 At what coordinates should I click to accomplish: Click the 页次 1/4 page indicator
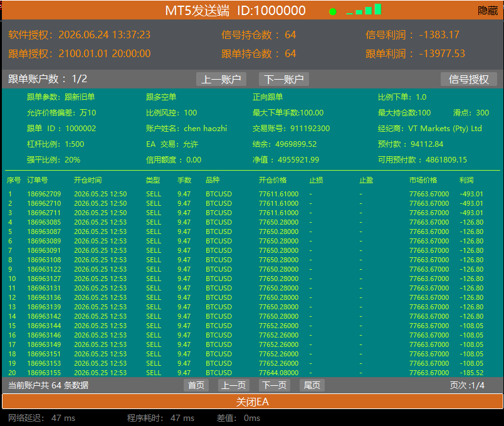[x=467, y=385]
